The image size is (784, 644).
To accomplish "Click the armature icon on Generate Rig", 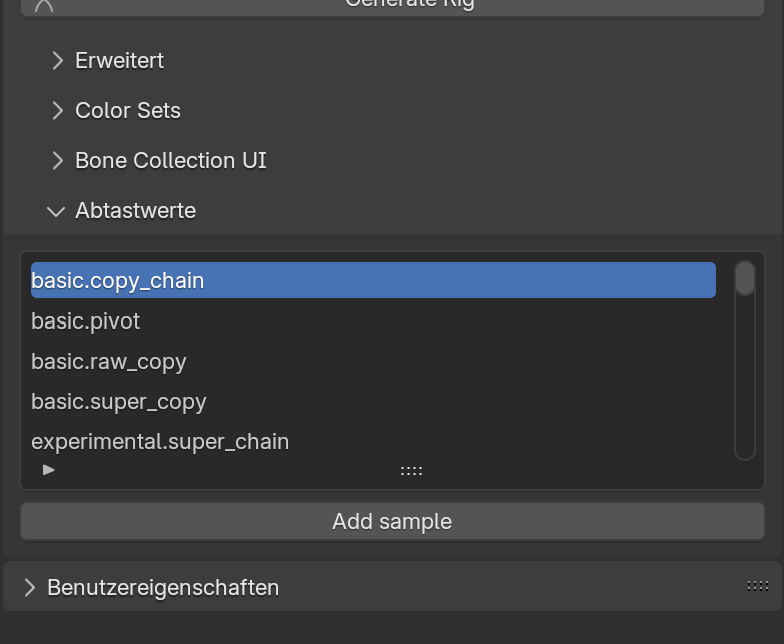I will pos(44,5).
